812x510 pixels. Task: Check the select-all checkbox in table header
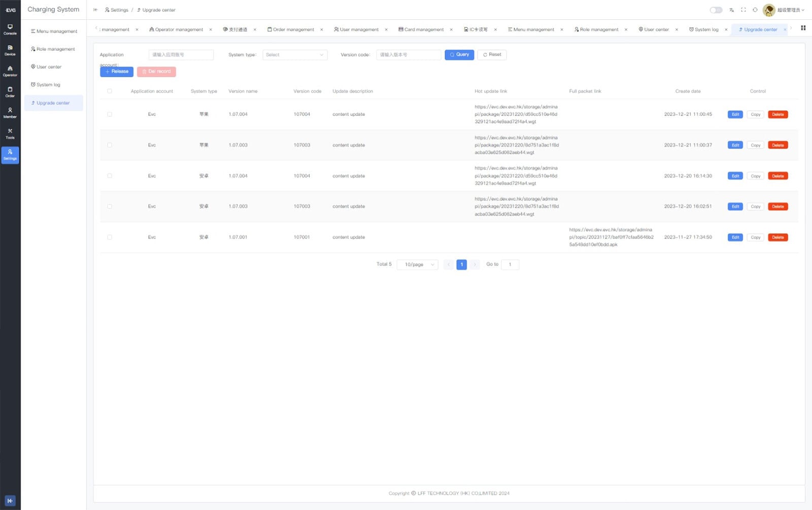(110, 91)
